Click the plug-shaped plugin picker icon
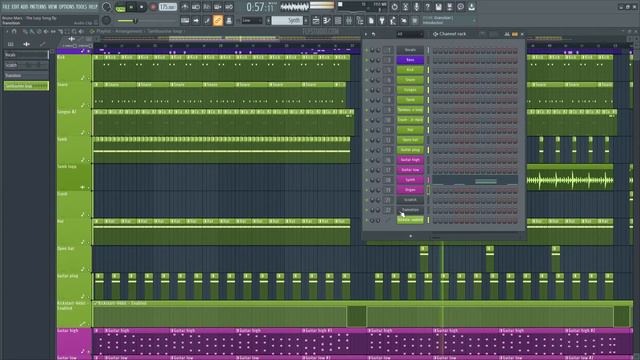 (x=382, y=20)
